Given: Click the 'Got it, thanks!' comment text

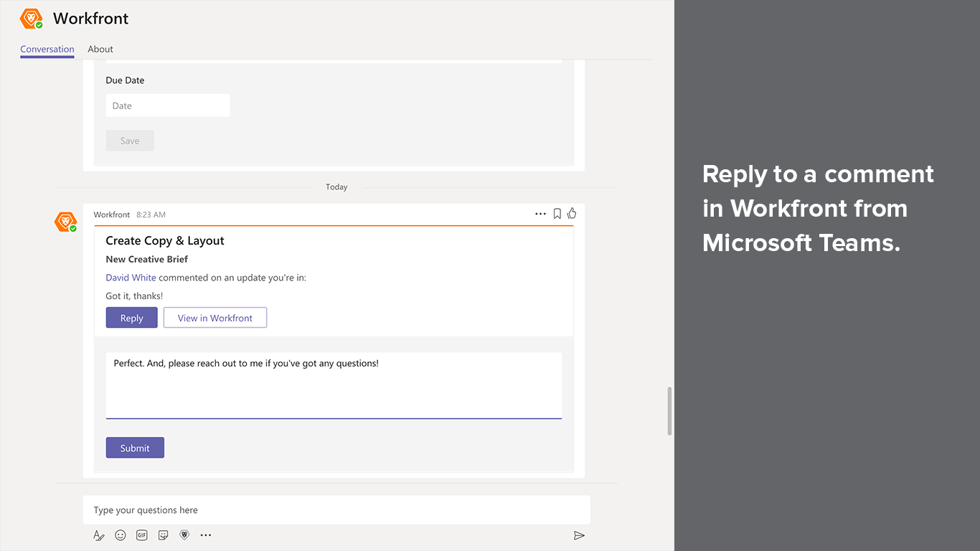Looking at the screenshot, I should pos(134,296).
